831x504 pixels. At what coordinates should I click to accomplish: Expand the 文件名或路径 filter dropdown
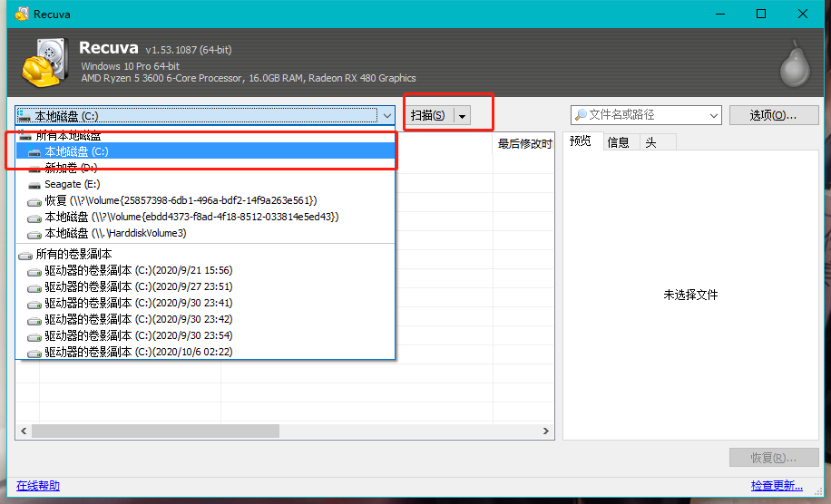point(713,115)
